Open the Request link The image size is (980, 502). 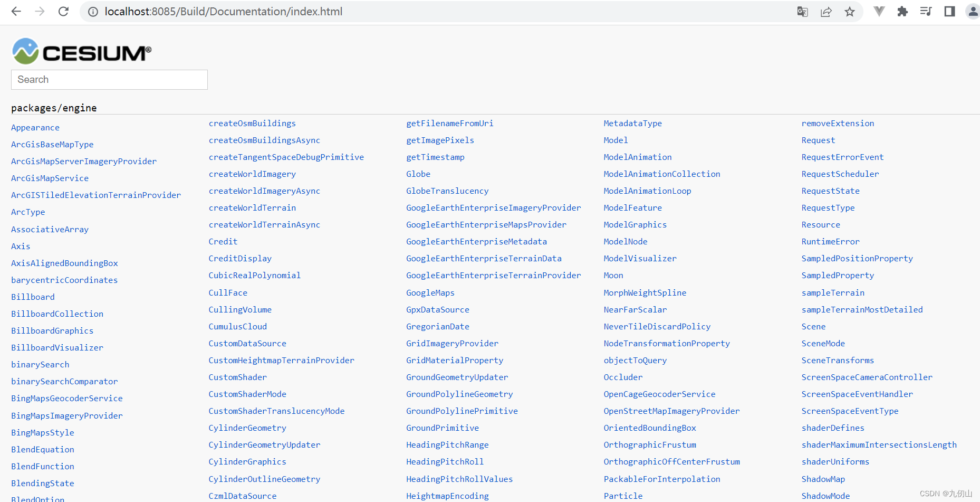tap(818, 140)
